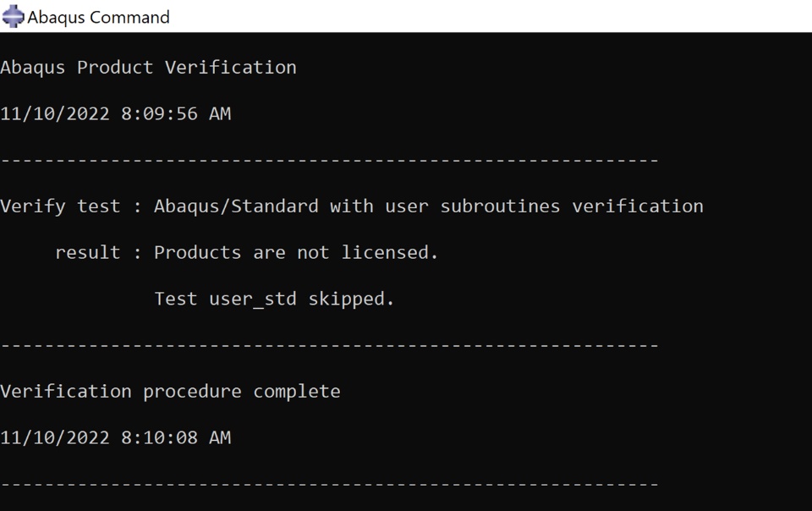Click the start timestamp 8:09:56 AM
The image size is (812, 511).
pyautogui.click(x=176, y=113)
